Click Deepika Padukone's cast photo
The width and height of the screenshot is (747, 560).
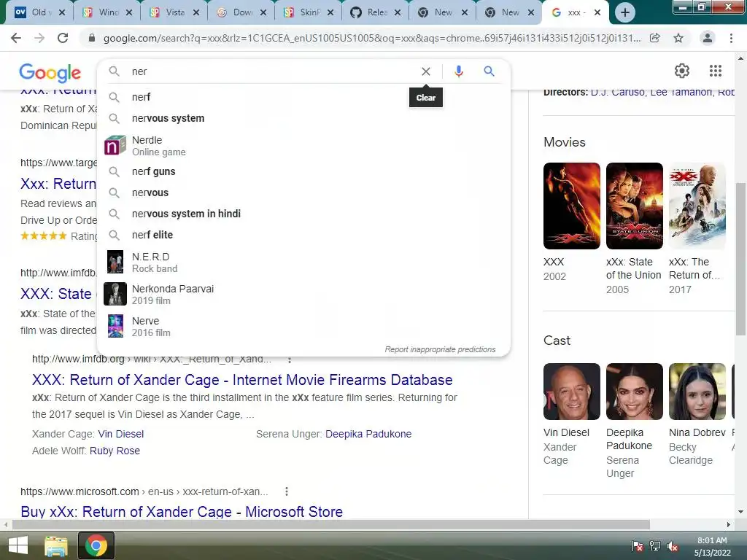tap(634, 392)
